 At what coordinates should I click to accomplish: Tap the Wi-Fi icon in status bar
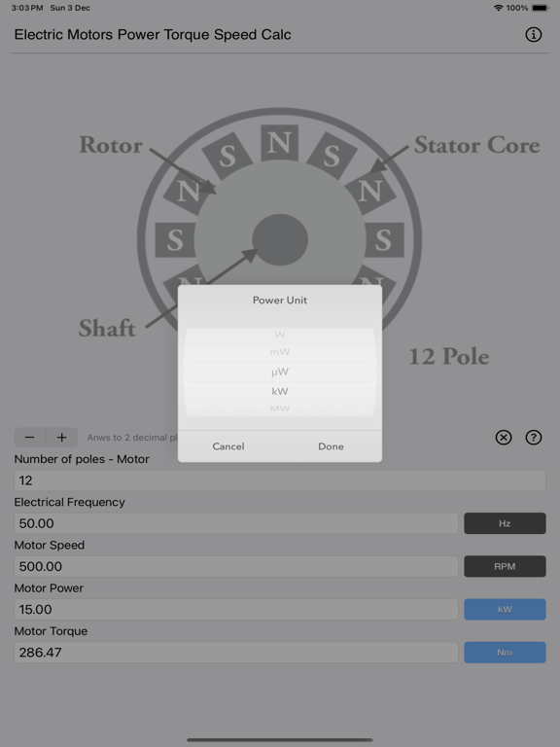(498, 8)
